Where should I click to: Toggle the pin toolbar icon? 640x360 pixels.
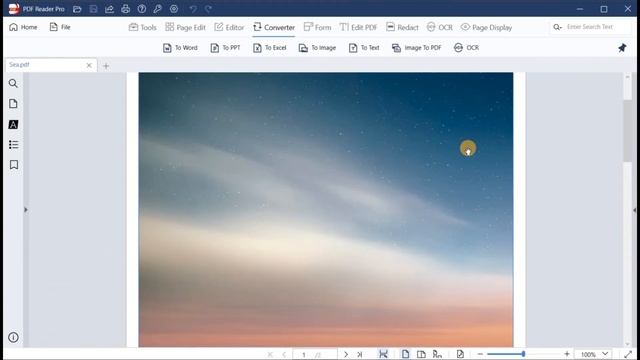(622, 48)
